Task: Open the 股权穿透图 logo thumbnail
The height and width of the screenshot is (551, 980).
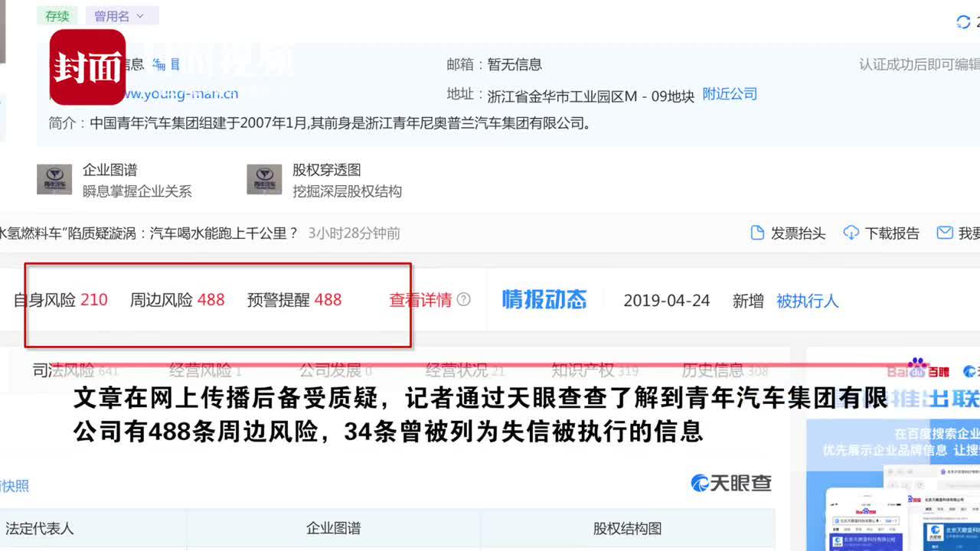Action: 264,179
